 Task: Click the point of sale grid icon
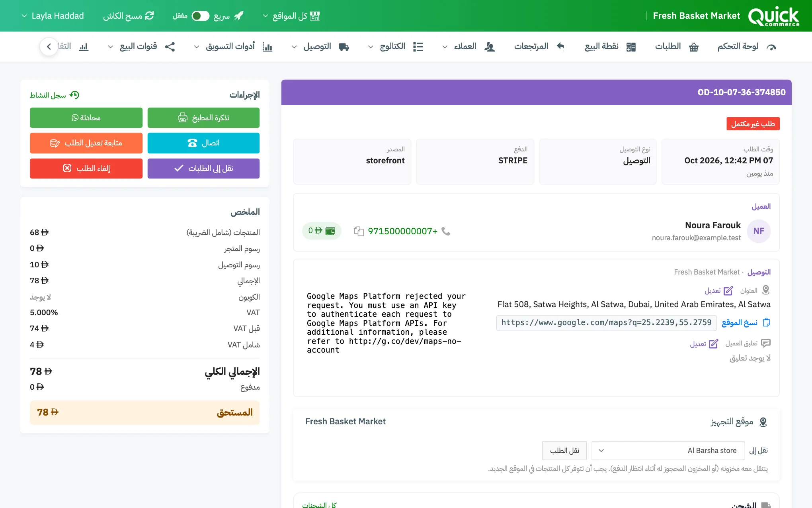pyautogui.click(x=631, y=47)
